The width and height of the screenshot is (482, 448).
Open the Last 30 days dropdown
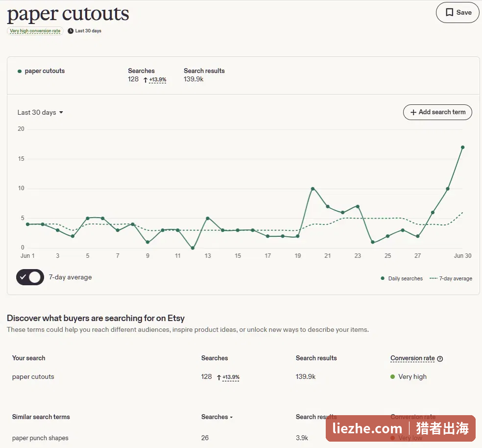pyautogui.click(x=40, y=113)
